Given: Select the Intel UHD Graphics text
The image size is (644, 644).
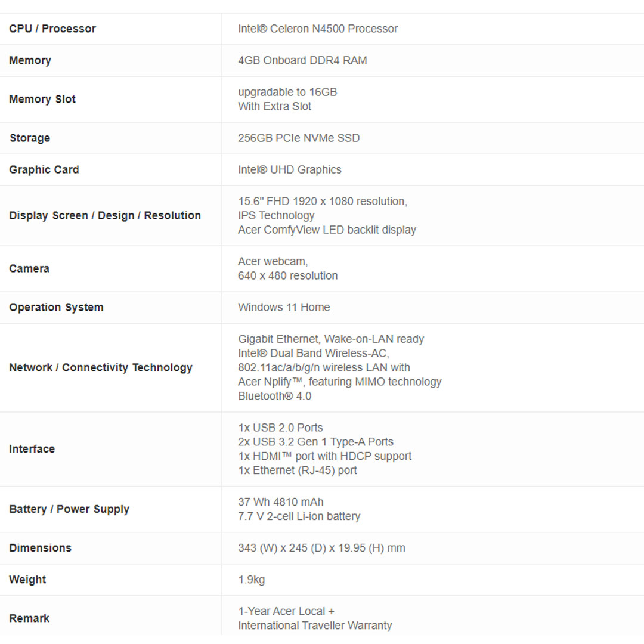Looking at the screenshot, I should coord(290,169).
